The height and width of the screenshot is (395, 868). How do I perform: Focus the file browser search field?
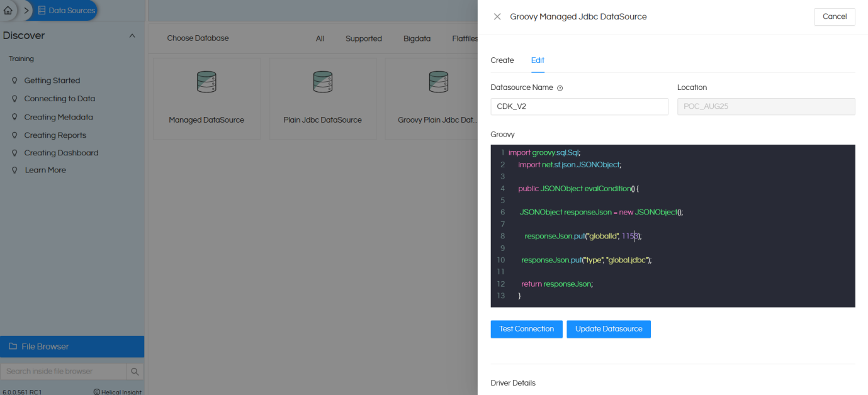click(63, 371)
